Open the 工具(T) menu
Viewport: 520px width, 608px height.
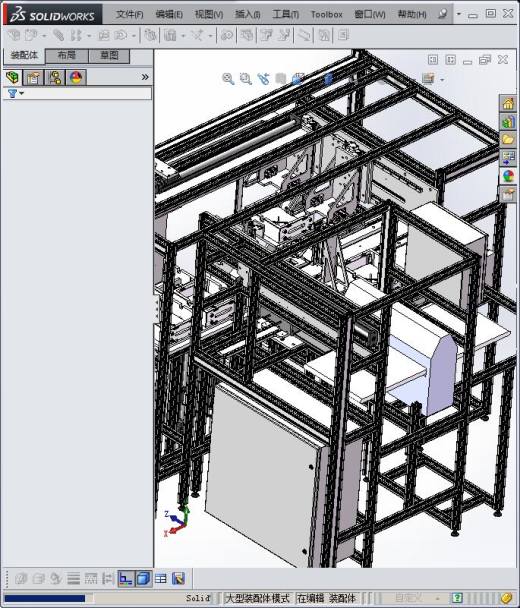tap(286, 14)
